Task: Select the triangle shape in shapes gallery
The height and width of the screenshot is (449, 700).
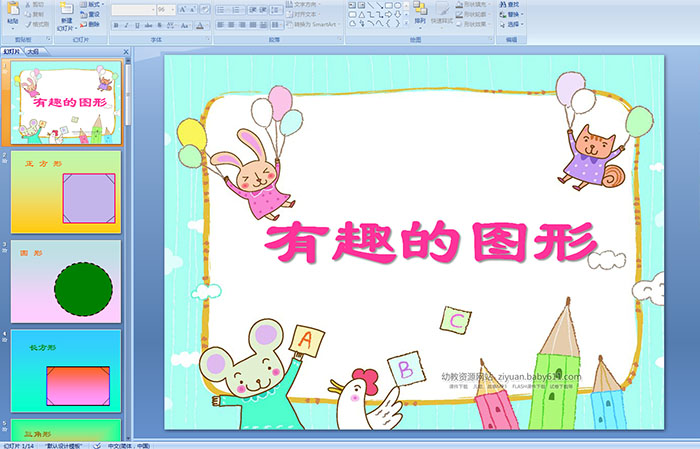Action: (x=362, y=15)
